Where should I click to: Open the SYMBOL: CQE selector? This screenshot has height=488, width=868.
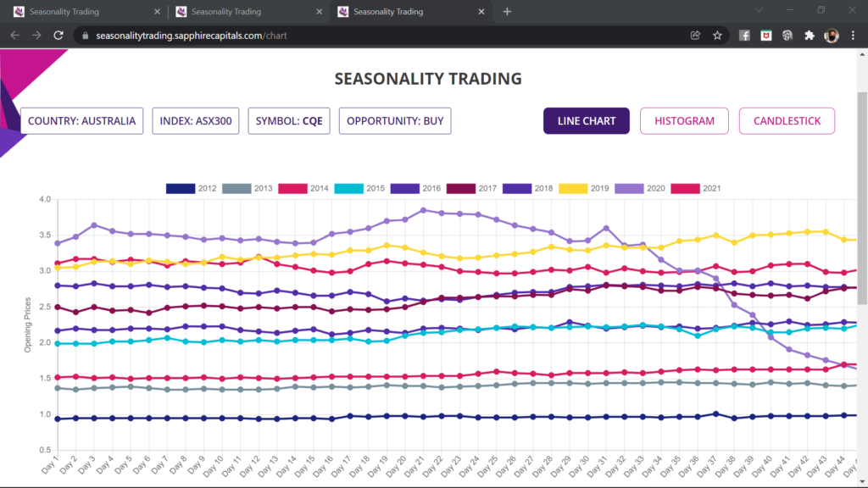[x=290, y=121]
